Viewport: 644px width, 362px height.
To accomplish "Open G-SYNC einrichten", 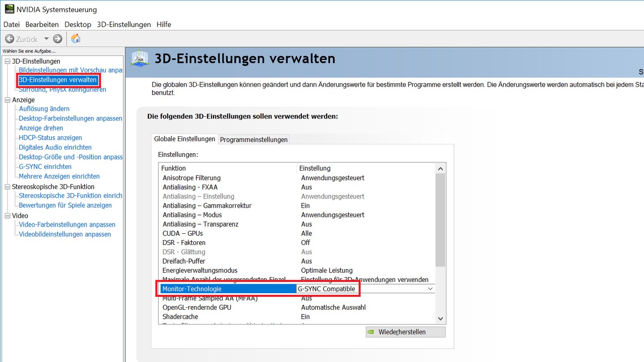I will [45, 167].
